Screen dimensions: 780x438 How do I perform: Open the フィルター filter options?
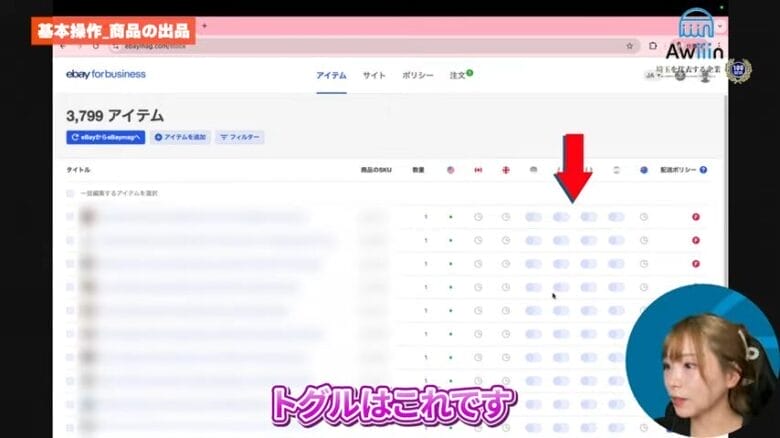(x=240, y=137)
